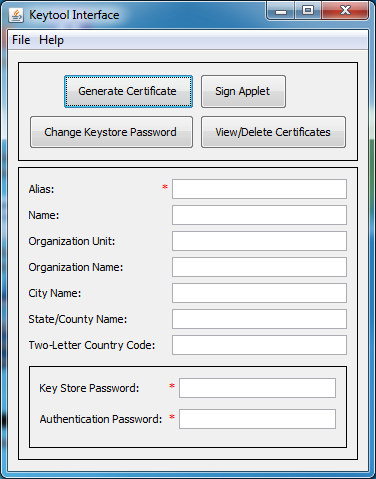Click the "Organization Unit:" label
The height and width of the screenshot is (479, 376).
coord(72,241)
